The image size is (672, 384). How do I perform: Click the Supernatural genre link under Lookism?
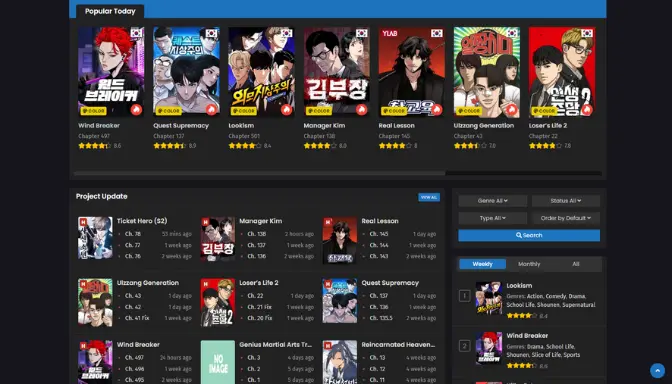579,305
